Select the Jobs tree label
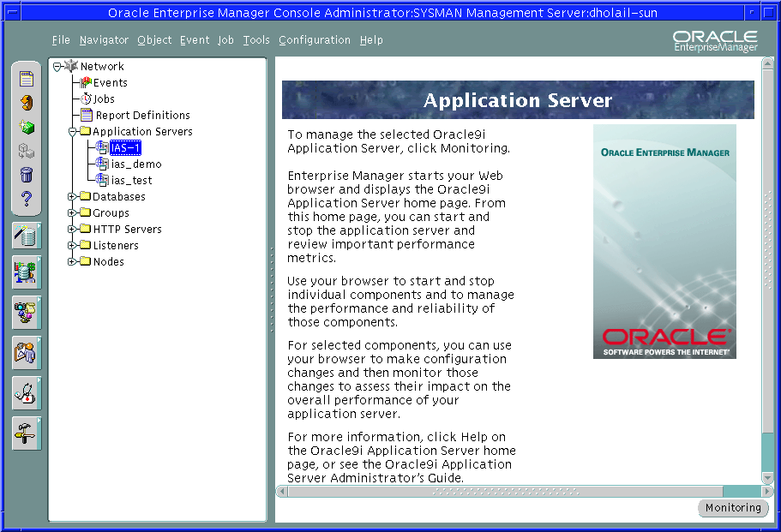 (104, 99)
